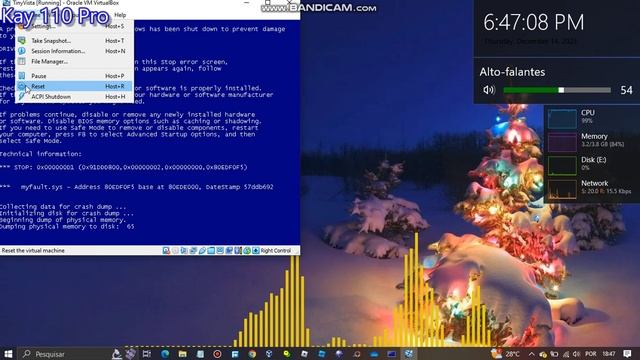Screen dimensions: 640x360
Task: Open the Windows Start menu
Action: 8,353
